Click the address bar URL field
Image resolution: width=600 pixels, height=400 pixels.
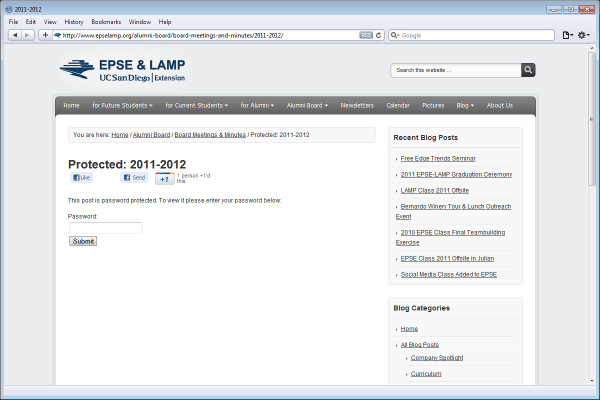click(209, 35)
